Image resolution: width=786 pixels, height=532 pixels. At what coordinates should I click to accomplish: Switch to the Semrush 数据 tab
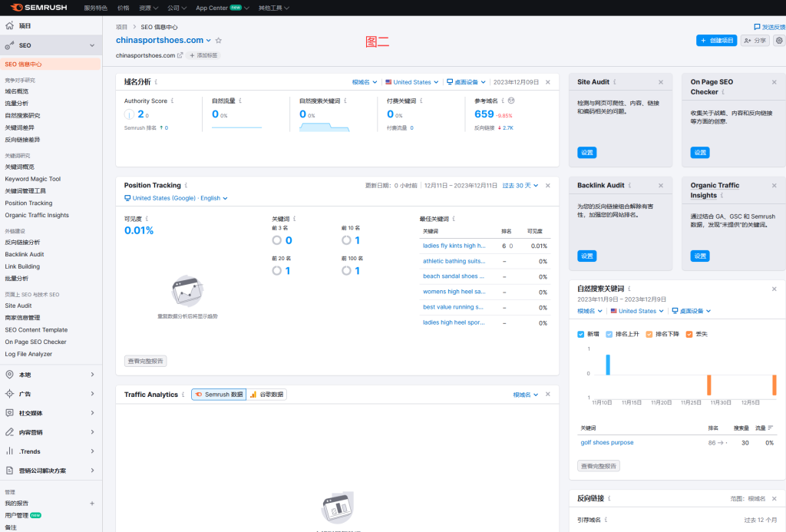tap(219, 395)
